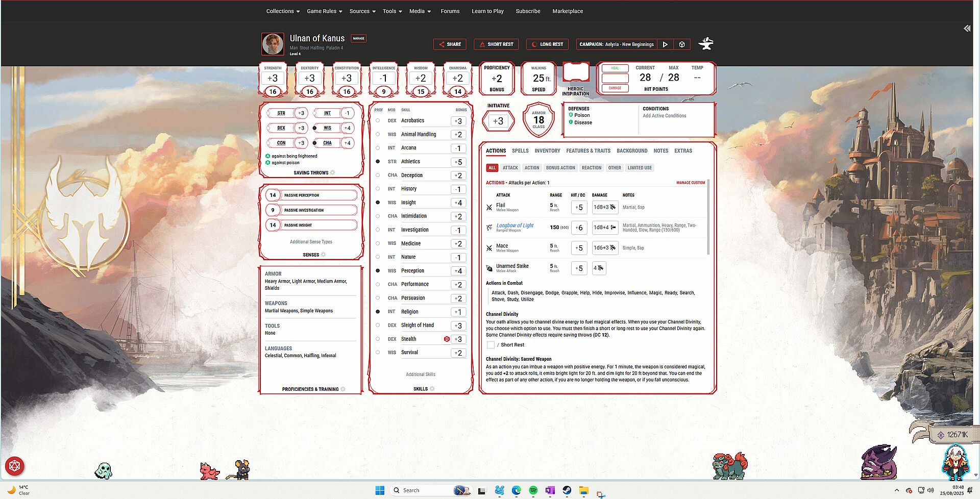
Task: Open Spotify from the taskbar
Action: (533, 490)
